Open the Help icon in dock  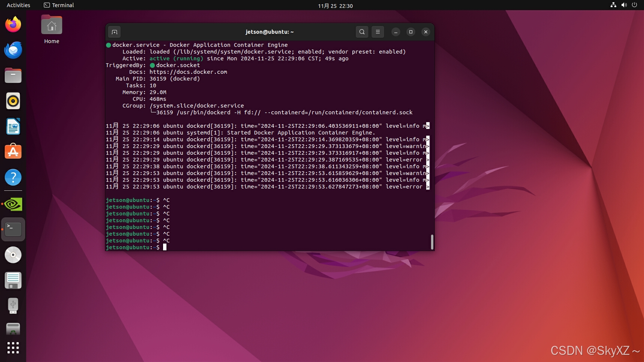point(13,177)
